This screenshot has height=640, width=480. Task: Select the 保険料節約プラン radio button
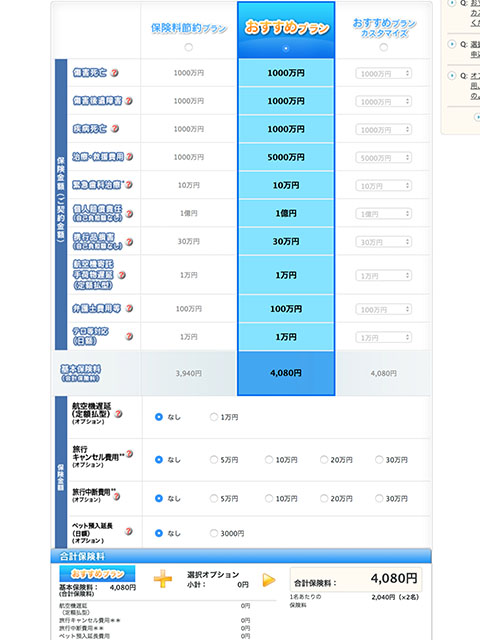pos(189,47)
